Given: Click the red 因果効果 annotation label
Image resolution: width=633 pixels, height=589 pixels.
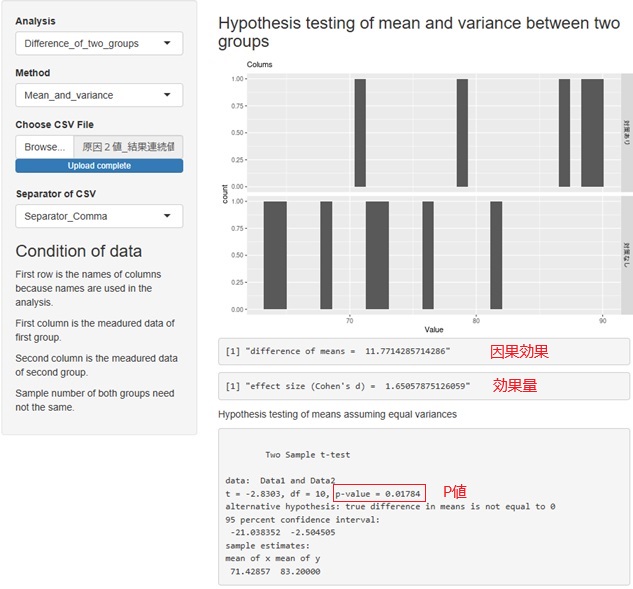Looking at the screenshot, I should (519, 351).
